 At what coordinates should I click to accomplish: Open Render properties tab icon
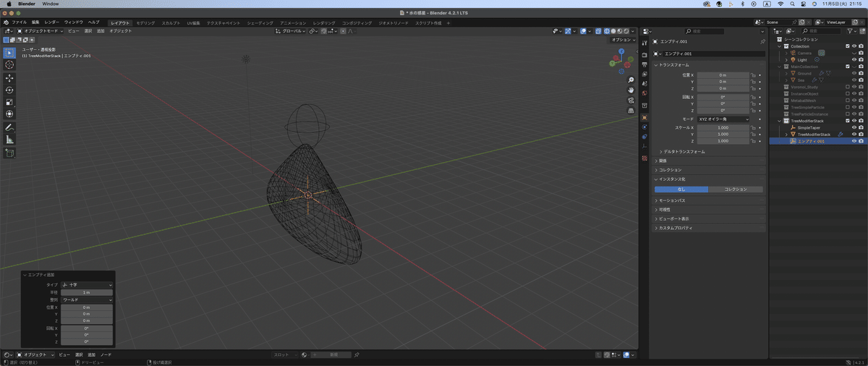[x=644, y=55]
